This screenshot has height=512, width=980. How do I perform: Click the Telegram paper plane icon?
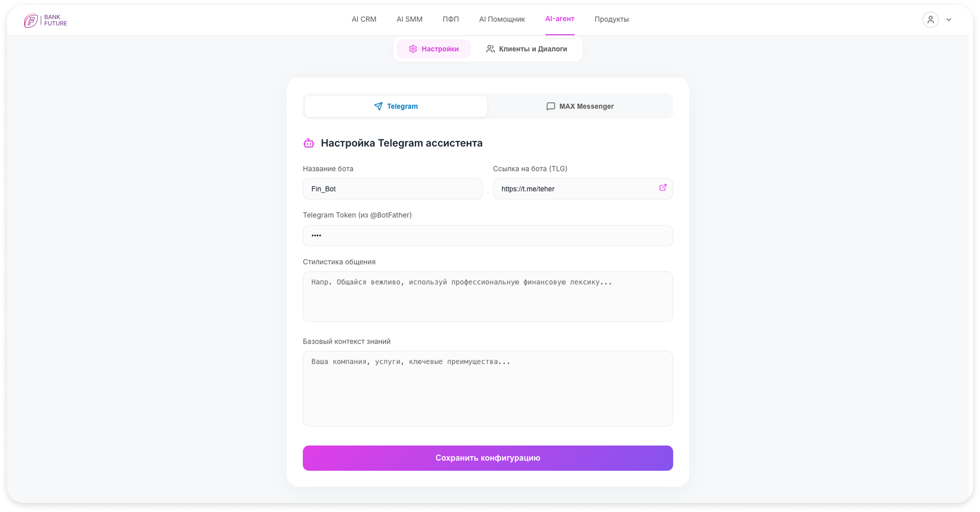tap(378, 106)
